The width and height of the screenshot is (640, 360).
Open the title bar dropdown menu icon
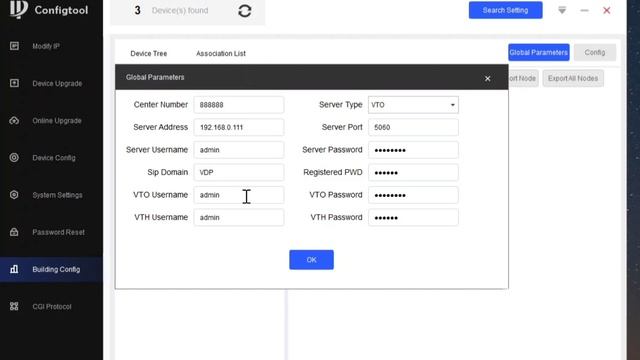[x=562, y=10]
